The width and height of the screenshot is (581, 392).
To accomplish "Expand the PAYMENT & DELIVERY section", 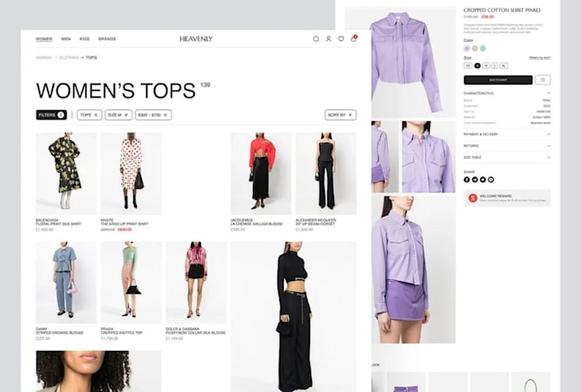I will [507, 134].
